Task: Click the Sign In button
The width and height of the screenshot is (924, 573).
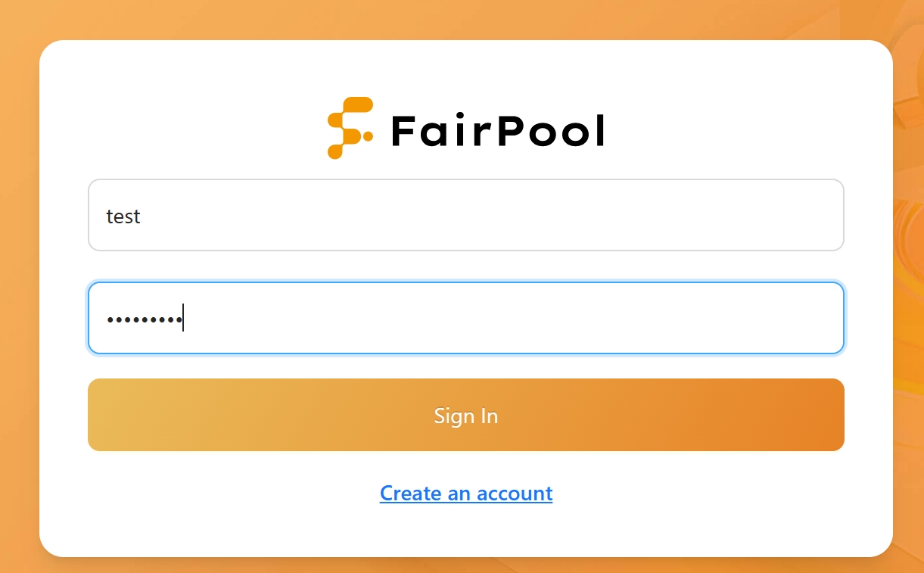Action: [466, 415]
